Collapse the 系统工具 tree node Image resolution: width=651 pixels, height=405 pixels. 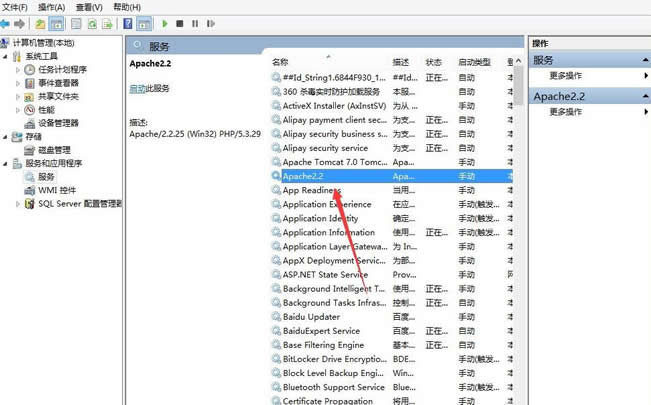coord(5,56)
